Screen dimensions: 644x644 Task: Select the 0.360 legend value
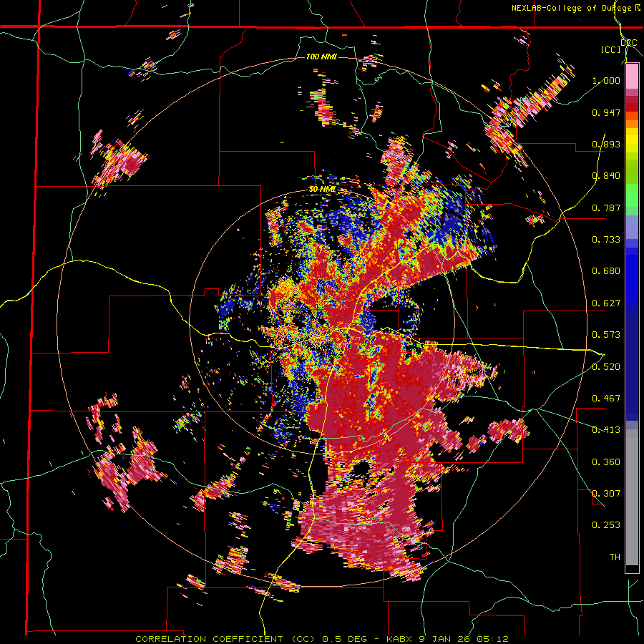tap(606, 462)
